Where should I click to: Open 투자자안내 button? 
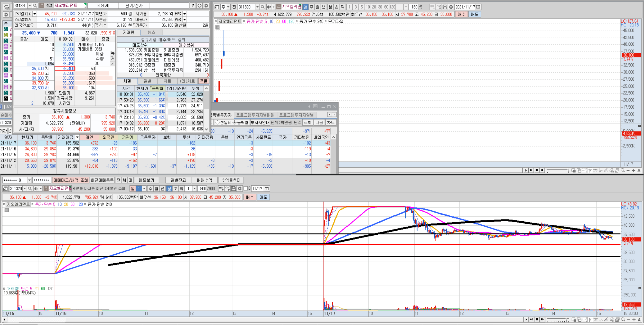(x=260, y=122)
